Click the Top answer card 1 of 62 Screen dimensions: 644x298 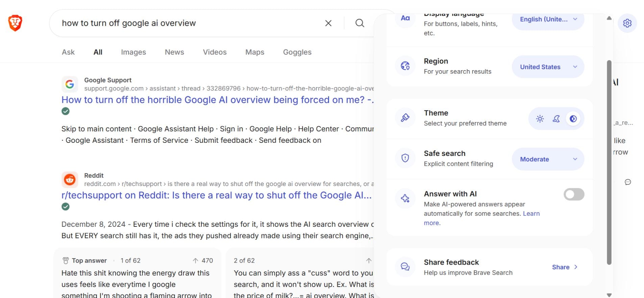click(x=138, y=273)
